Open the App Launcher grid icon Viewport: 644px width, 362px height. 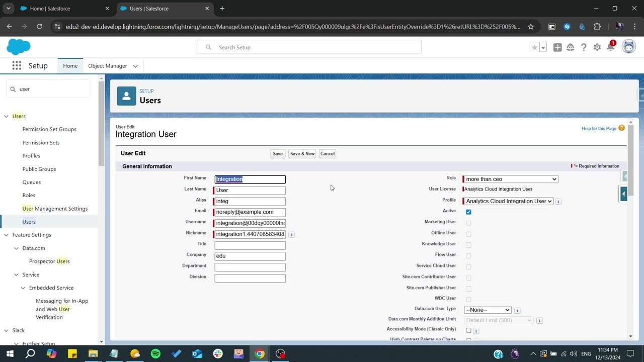click(x=17, y=66)
